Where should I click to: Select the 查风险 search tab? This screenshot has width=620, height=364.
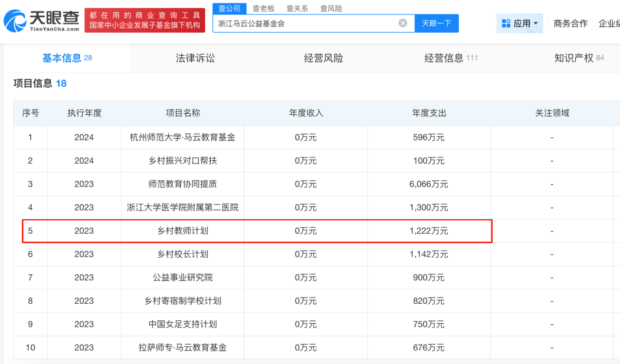point(331,9)
